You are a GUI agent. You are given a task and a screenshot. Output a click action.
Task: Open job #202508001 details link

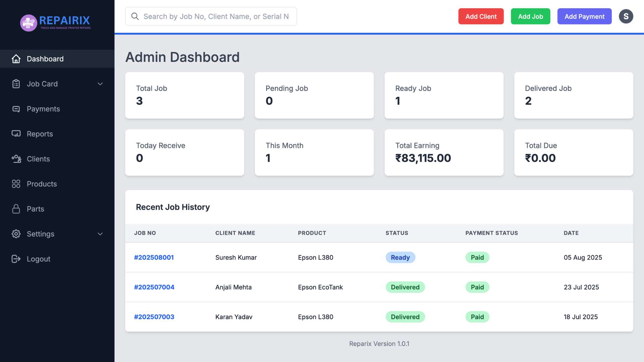(x=154, y=257)
